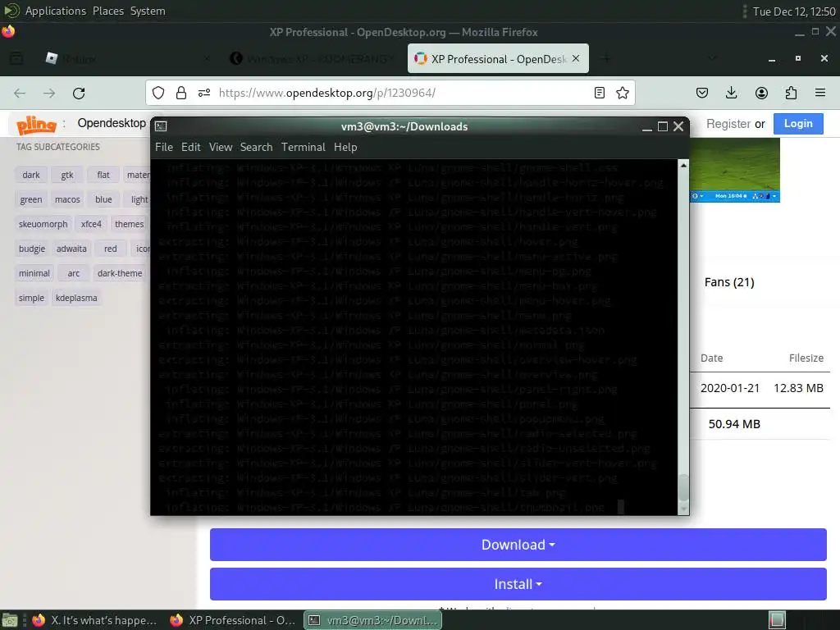Open the terminal File menu
Viewport: 840px width, 630px height.
coord(164,147)
